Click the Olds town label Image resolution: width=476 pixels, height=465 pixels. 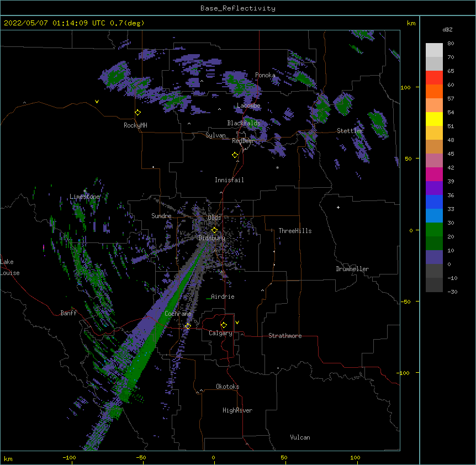(x=214, y=218)
